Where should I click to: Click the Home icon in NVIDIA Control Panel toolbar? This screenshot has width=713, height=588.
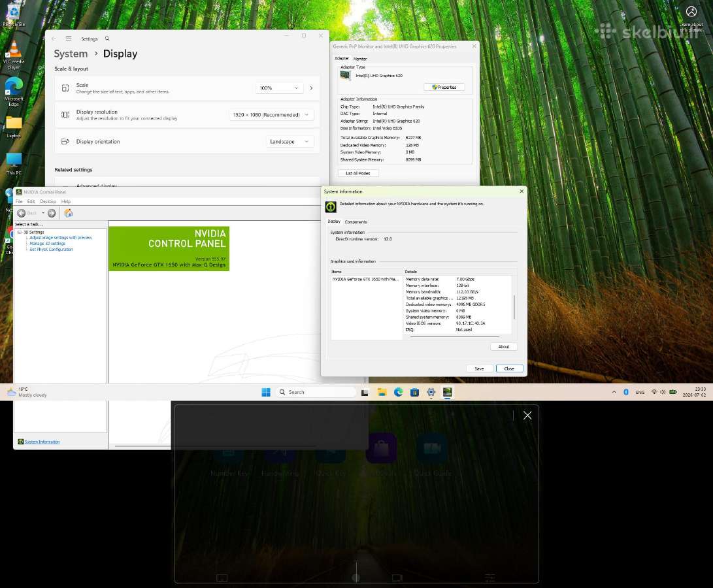tap(68, 213)
